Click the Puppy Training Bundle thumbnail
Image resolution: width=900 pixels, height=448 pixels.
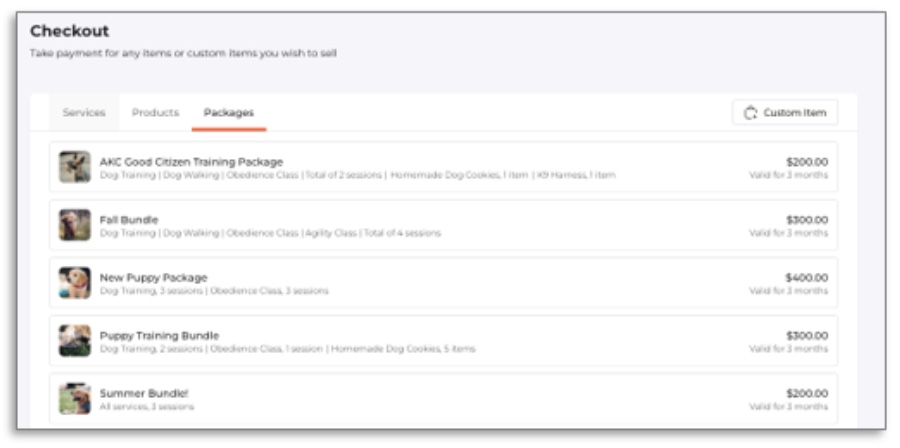75,341
